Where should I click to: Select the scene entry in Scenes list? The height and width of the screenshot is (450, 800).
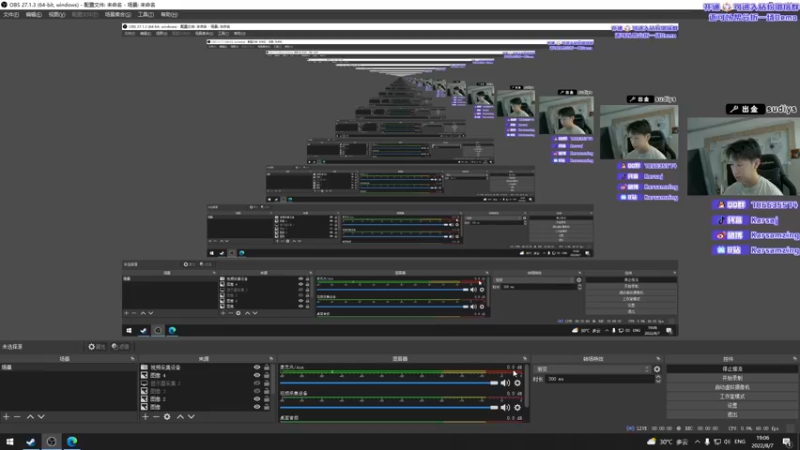(x=68, y=367)
